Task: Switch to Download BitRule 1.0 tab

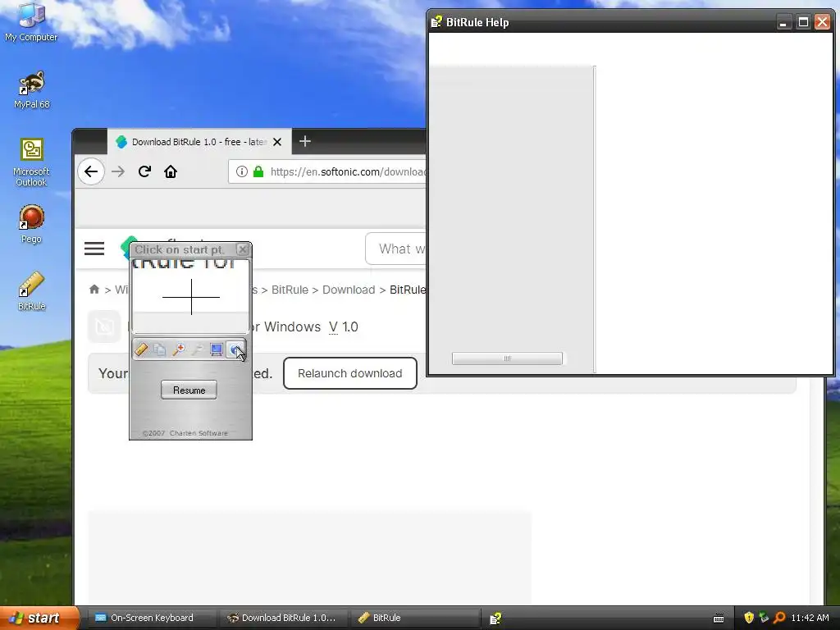Action: (199, 142)
